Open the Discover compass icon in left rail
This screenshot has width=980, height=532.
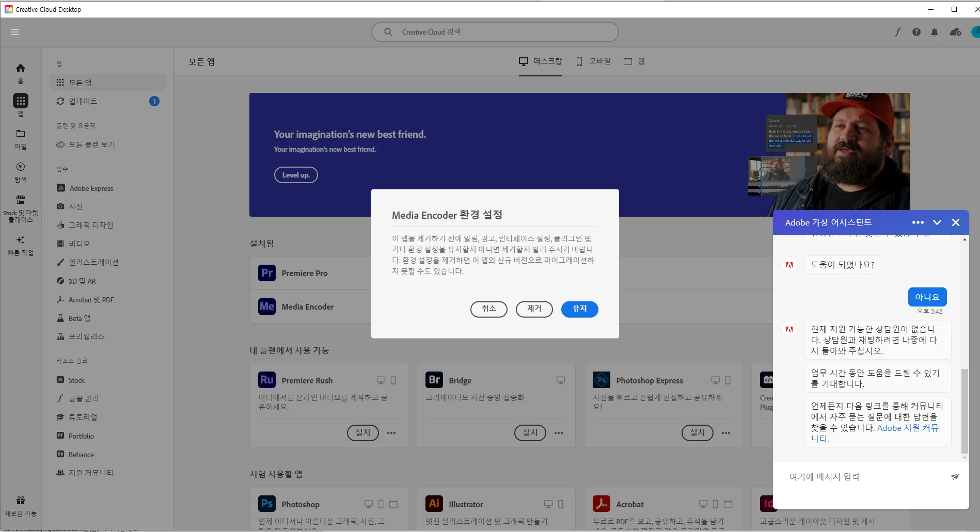coord(21,167)
